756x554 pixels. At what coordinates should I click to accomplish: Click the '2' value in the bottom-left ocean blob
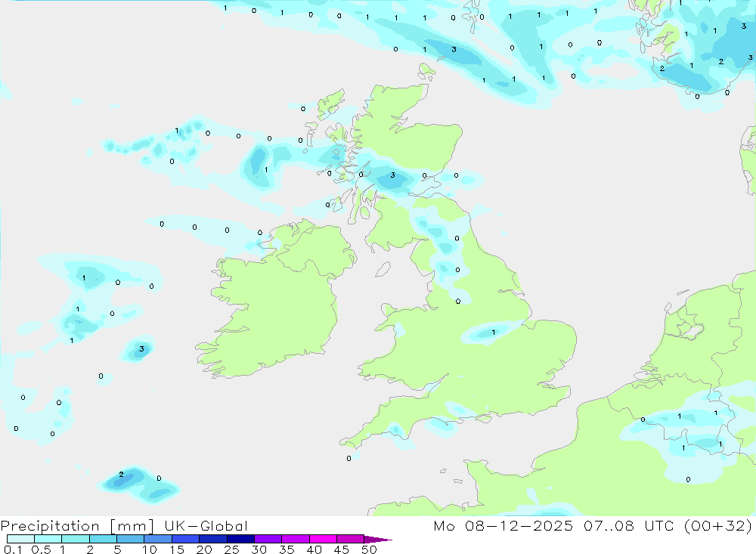[x=121, y=475]
